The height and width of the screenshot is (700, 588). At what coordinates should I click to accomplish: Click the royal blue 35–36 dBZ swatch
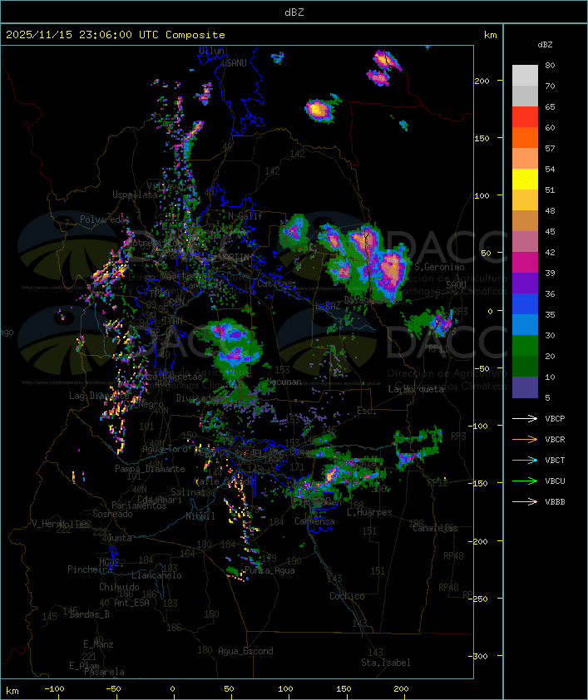pos(525,304)
